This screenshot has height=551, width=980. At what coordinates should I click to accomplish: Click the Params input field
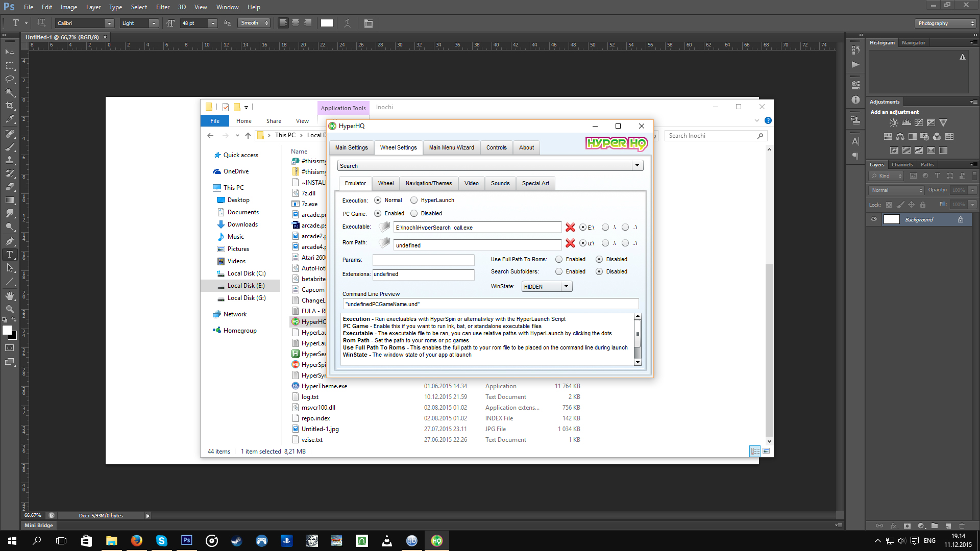tap(424, 260)
